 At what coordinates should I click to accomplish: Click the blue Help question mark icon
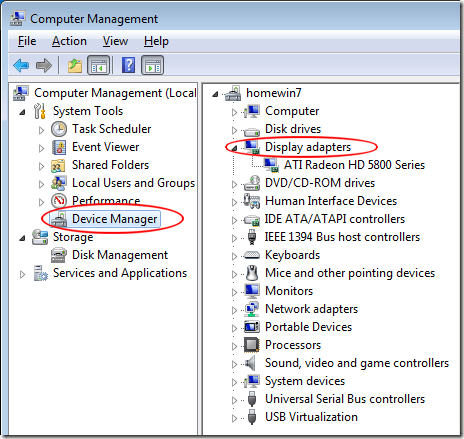click(x=129, y=65)
